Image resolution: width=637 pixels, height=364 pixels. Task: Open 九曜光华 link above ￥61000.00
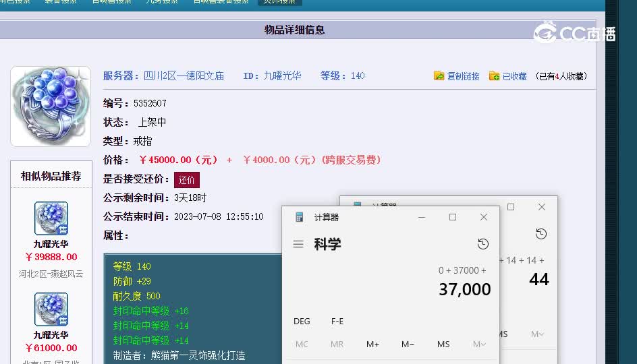click(x=51, y=335)
